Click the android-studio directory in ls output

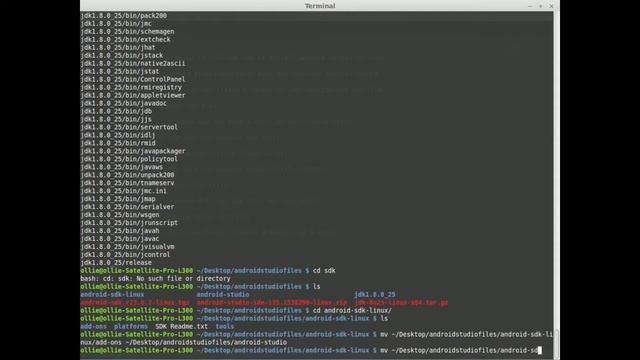click(x=223, y=294)
